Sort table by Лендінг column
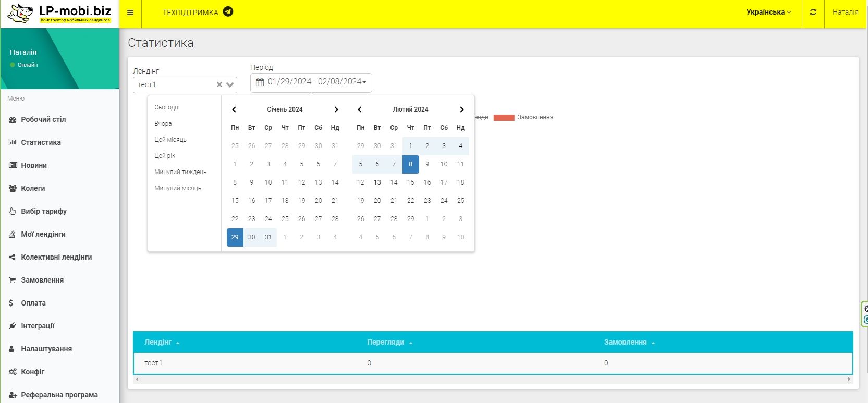 (x=158, y=343)
